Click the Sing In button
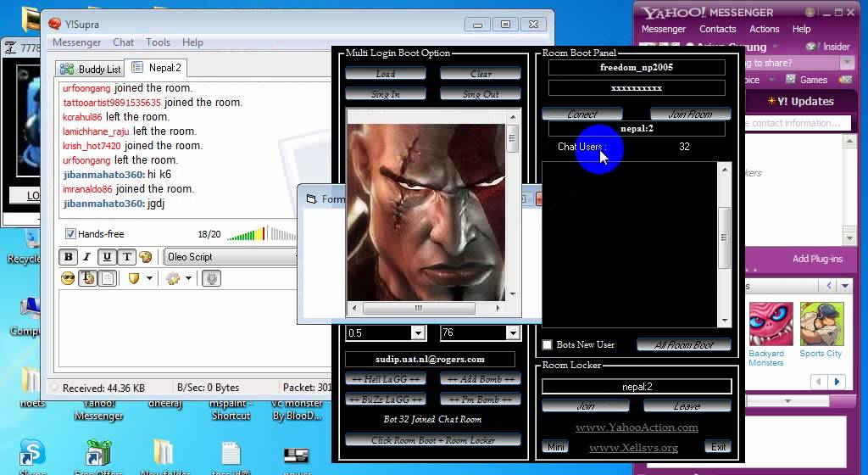 tap(386, 94)
